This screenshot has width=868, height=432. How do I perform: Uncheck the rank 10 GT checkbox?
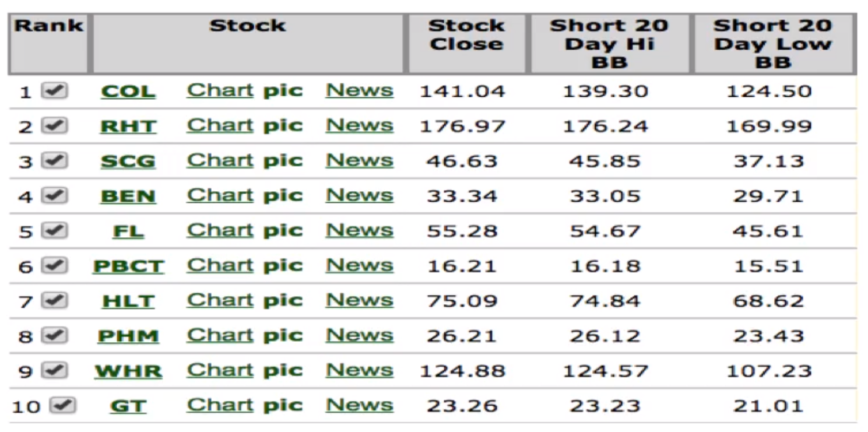click(63, 405)
